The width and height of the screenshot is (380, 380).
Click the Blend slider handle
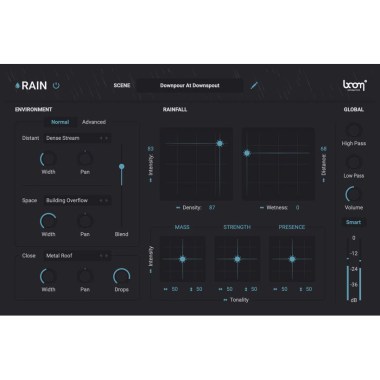[x=122, y=166]
